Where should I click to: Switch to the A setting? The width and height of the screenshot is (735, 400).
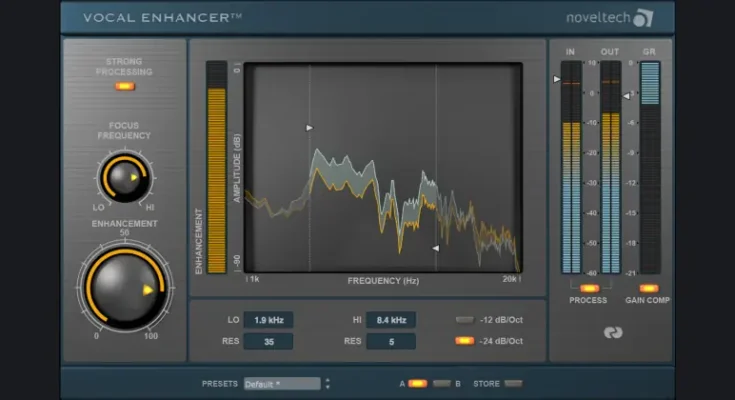point(417,383)
